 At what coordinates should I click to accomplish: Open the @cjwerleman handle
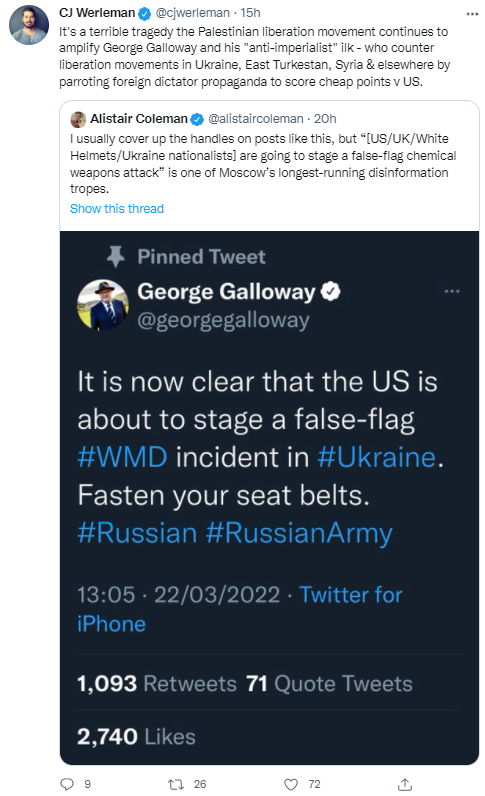point(192,13)
